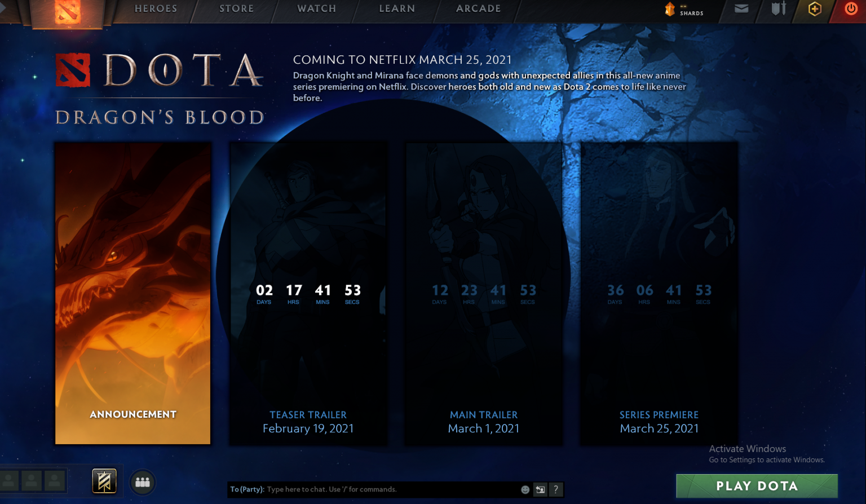Expand the back arrow at top-left corner
This screenshot has width=866, height=504.
point(3,8)
